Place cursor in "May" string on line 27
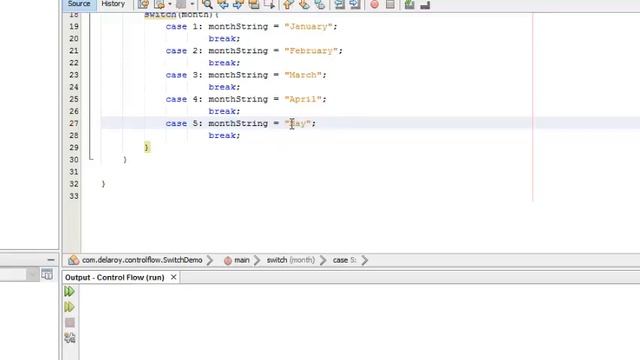This screenshot has width=640, height=360. click(x=298, y=123)
